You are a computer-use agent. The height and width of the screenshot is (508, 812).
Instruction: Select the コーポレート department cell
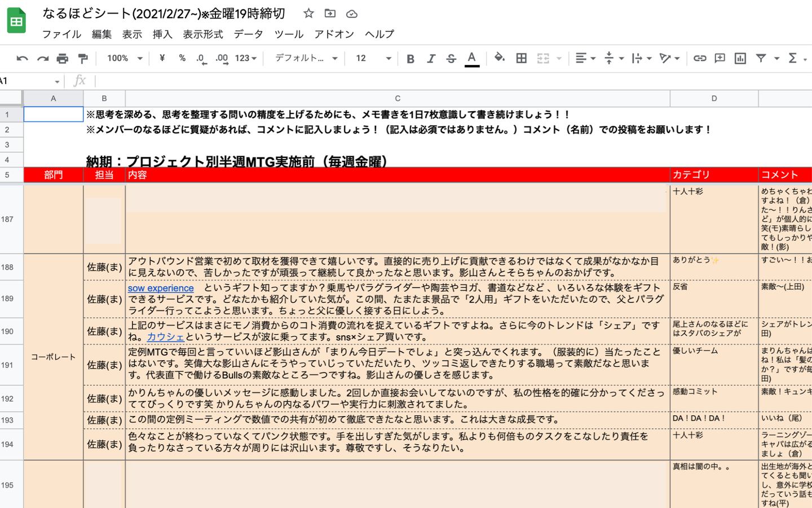pyautogui.click(x=54, y=357)
